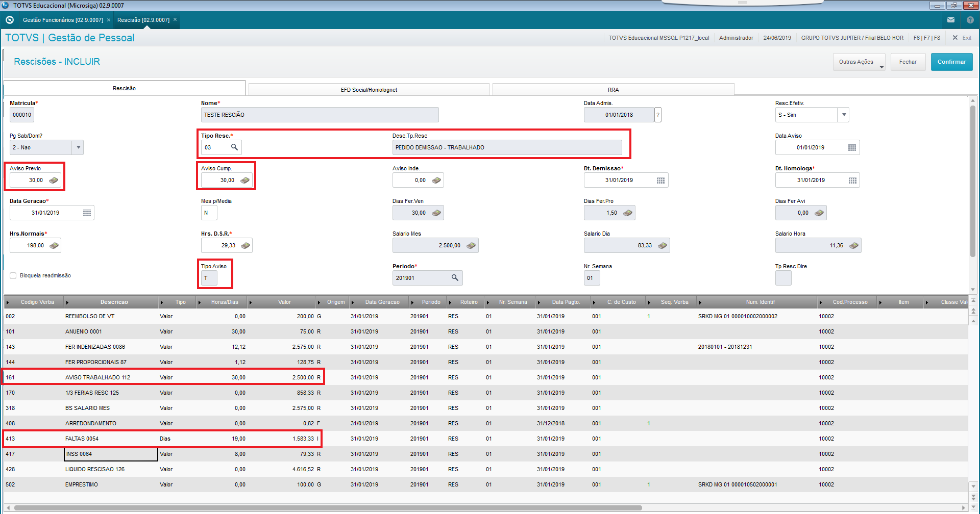Select the EMPRESTIMO row
980x514 pixels.
pos(485,484)
